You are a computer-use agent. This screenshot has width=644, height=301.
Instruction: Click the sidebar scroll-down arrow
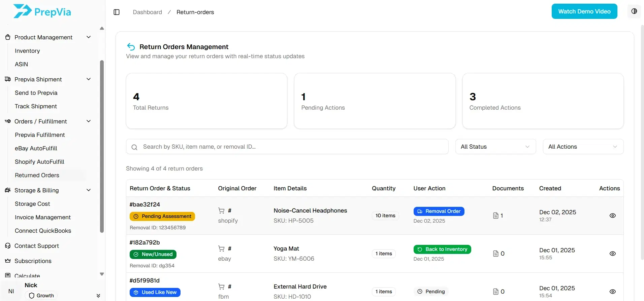click(x=102, y=274)
